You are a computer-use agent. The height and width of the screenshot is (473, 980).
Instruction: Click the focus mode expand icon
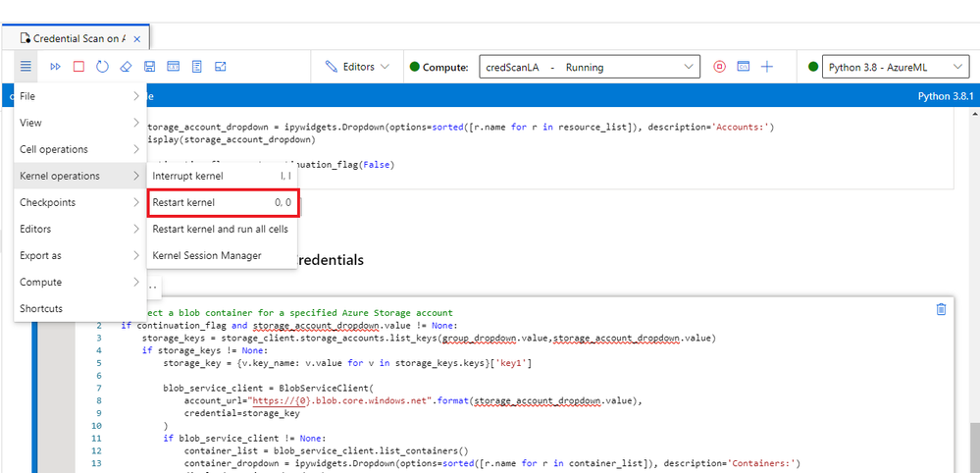click(220, 66)
